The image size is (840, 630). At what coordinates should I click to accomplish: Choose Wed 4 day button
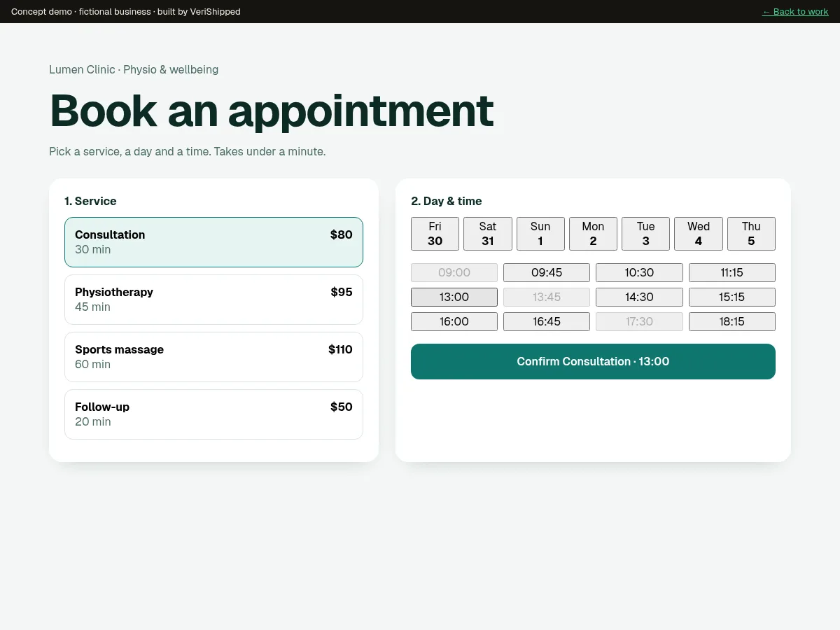(699, 234)
